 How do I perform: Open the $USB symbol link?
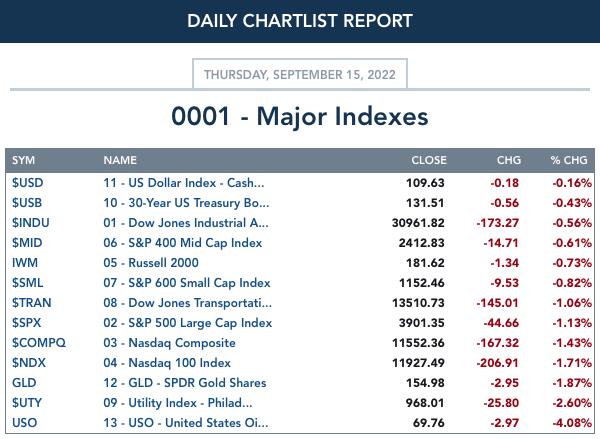tap(27, 203)
